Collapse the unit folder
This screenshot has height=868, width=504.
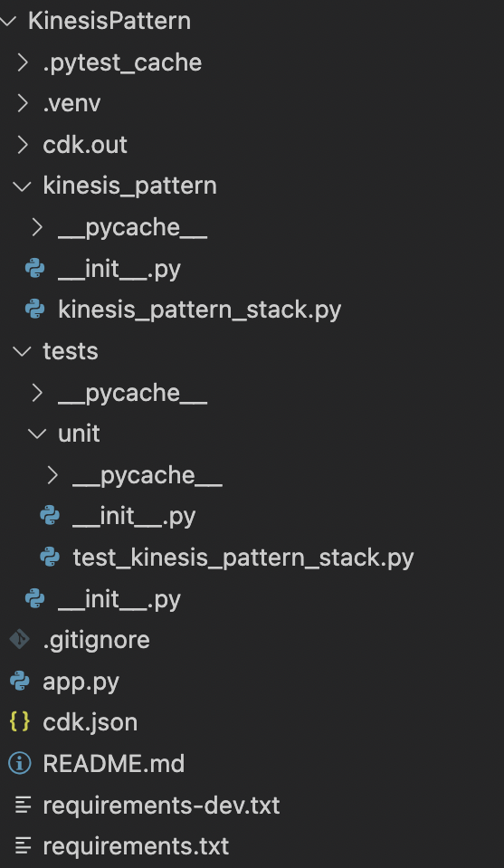tap(37, 434)
